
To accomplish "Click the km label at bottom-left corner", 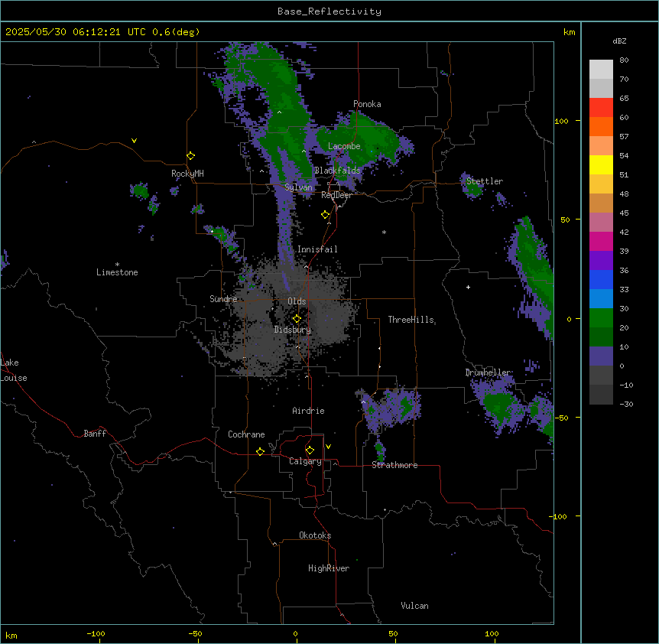I will pyautogui.click(x=11, y=636).
